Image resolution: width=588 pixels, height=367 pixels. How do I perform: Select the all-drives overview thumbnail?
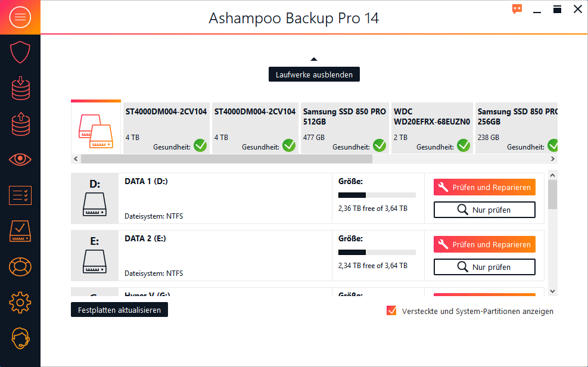tap(96, 128)
